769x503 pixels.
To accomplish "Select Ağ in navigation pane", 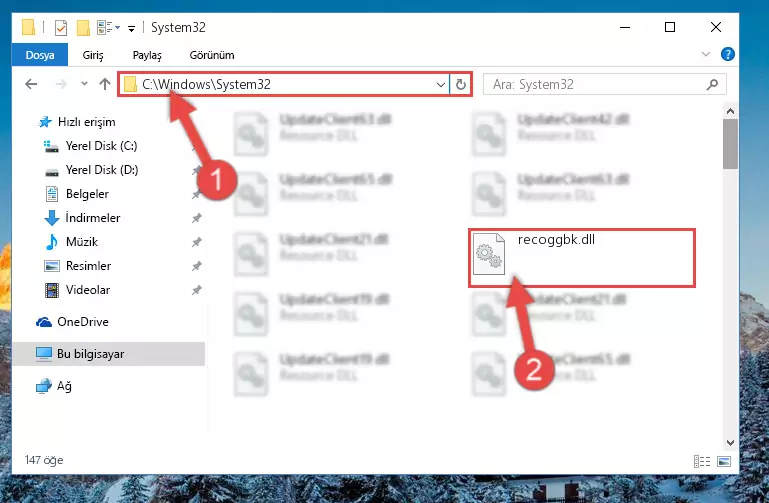I will click(x=54, y=386).
